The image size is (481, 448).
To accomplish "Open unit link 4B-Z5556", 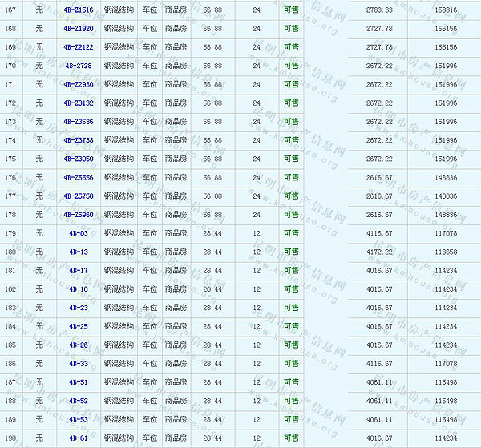I will (79, 178).
